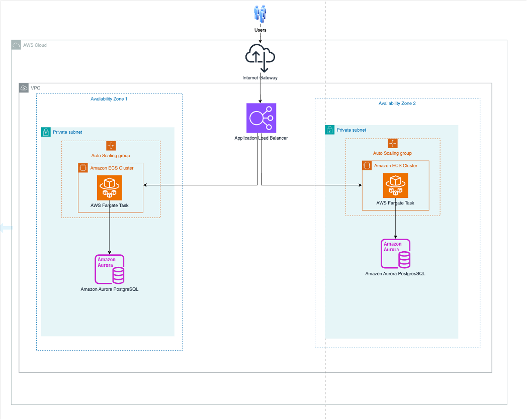Click the arrow connecting ALB to the right Fargate task

312,185
